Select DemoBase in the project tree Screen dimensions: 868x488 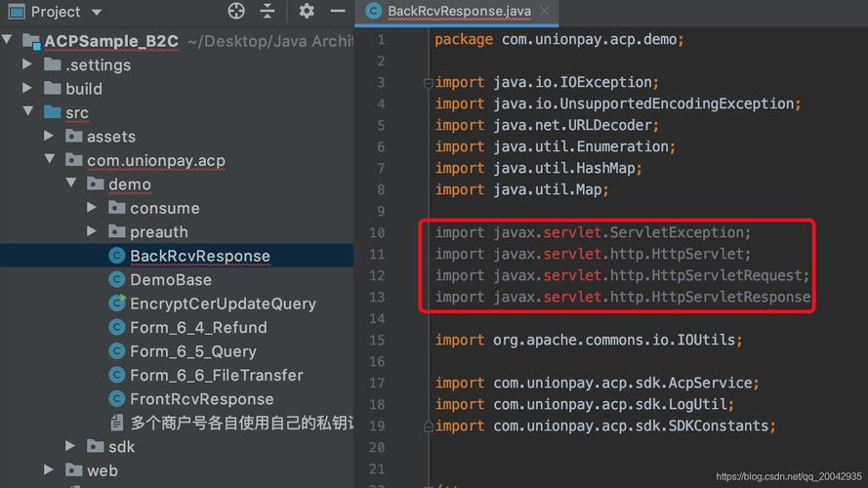(170, 280)
